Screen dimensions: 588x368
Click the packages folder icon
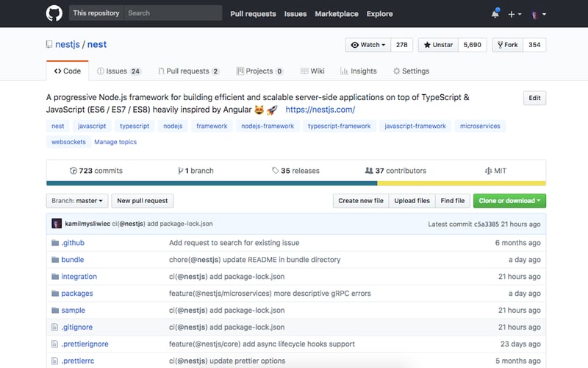(x=55, y=293)
